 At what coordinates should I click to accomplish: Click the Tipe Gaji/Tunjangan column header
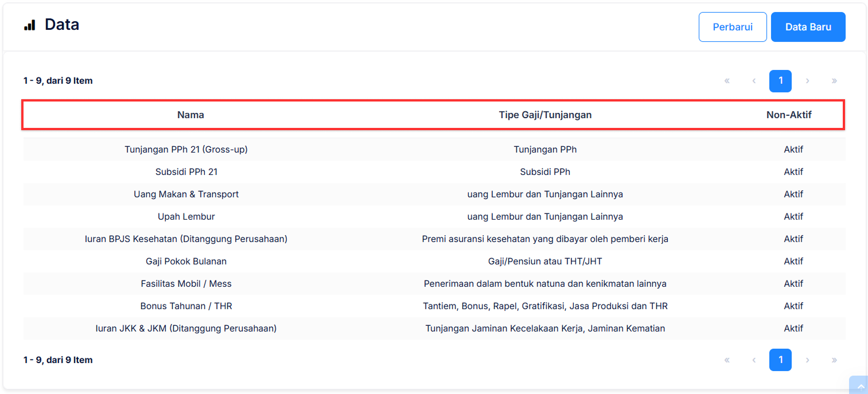tap(545, 115)
